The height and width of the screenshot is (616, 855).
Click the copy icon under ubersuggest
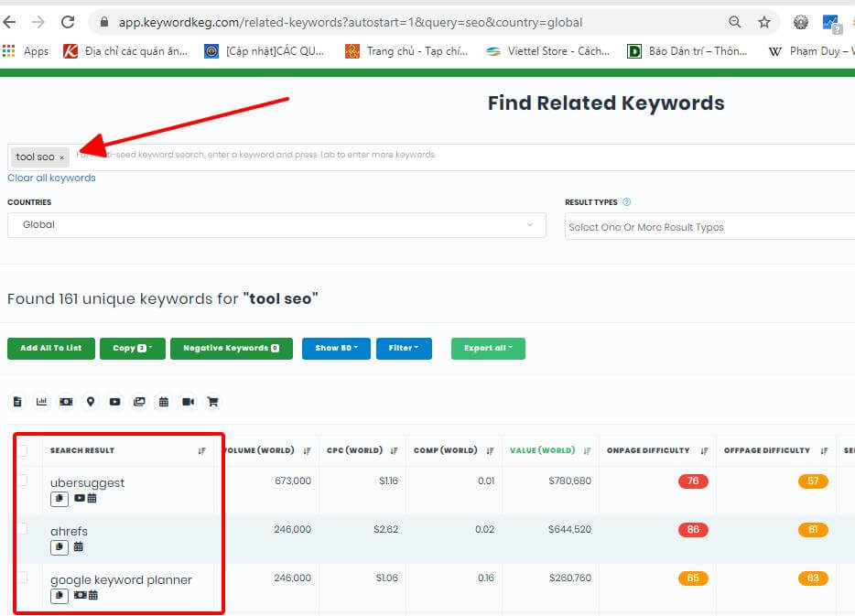point(60,499)
